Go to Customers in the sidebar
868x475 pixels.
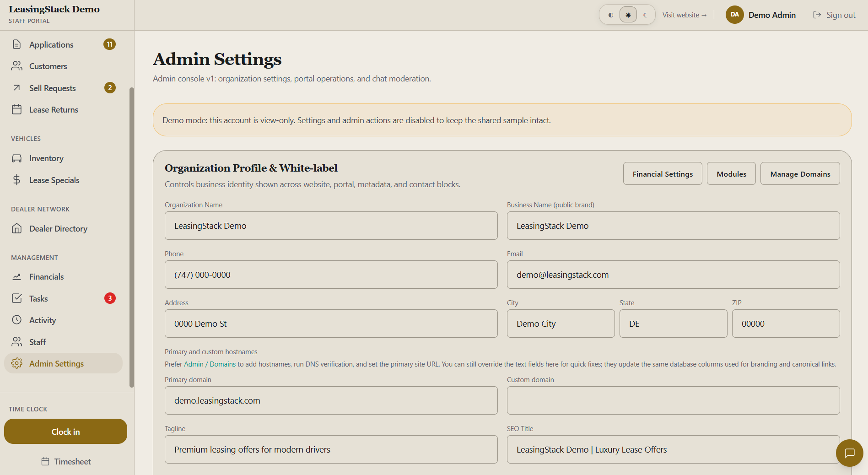tap(63, 66)
